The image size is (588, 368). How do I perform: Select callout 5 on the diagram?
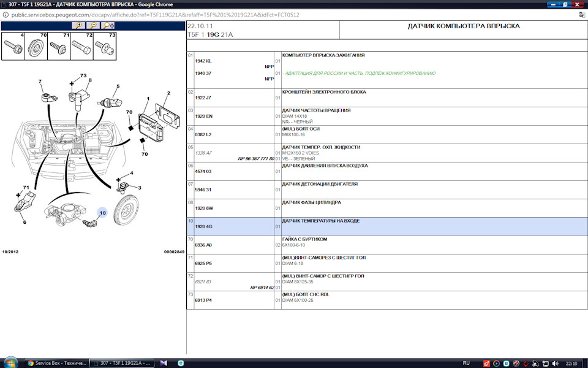coord(118,86)
